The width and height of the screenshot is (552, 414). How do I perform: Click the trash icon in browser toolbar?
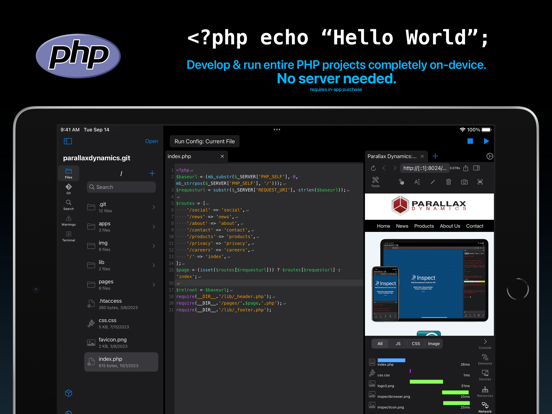[448, 182]
